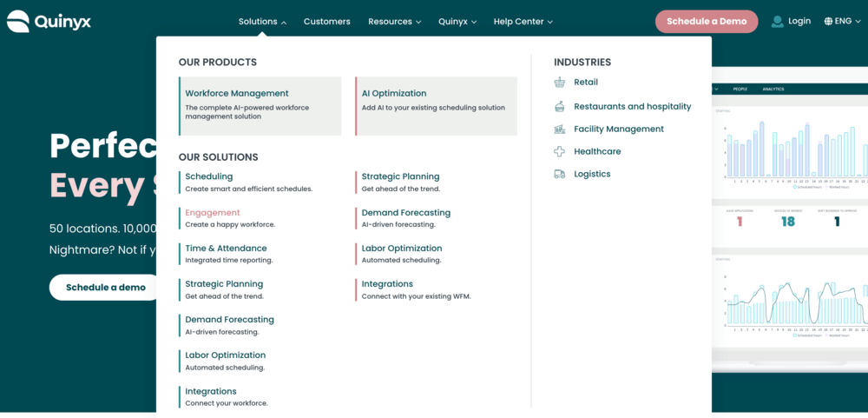Collapse the Solutions menu chevron
The image size is (868, 418).
284,23
